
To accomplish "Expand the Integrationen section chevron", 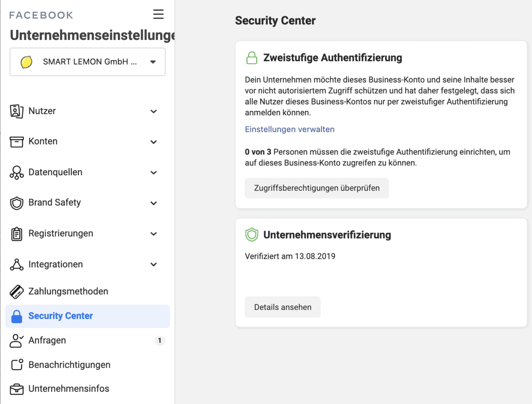I will 153,264.
